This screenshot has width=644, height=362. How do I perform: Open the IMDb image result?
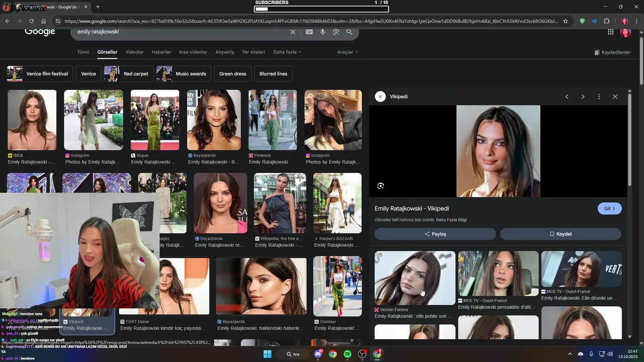point(32,120)
